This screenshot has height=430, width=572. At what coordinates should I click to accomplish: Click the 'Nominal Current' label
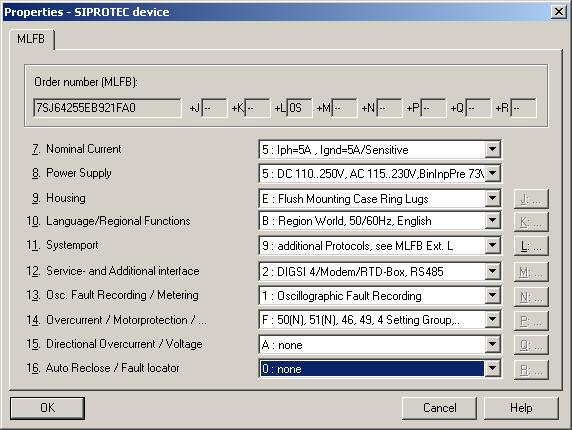tap(84, 149)
